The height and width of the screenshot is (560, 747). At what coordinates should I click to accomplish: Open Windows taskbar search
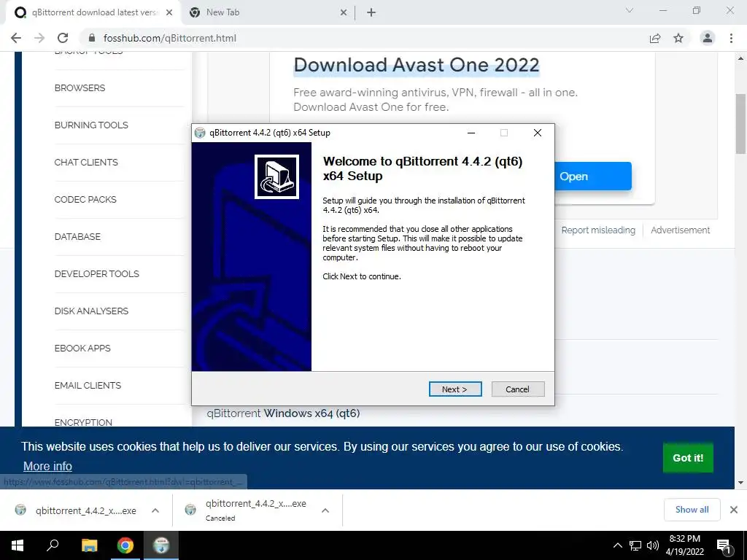pos(53,545)
